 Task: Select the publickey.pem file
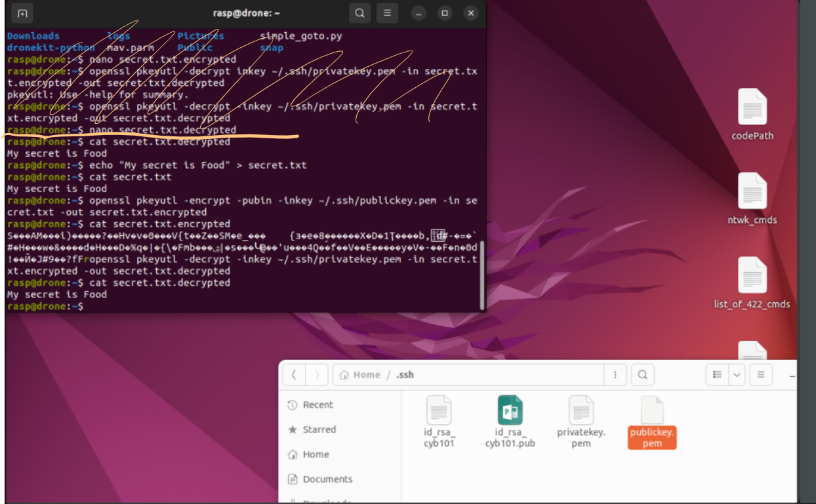[x=651, y=421]
